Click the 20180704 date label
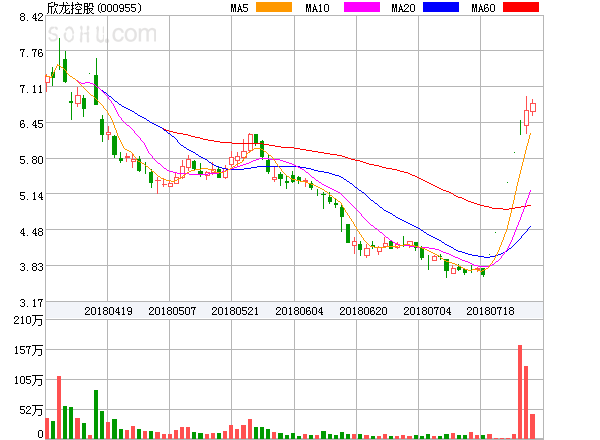Screen dimensions: 600x440 coord(427,311)
